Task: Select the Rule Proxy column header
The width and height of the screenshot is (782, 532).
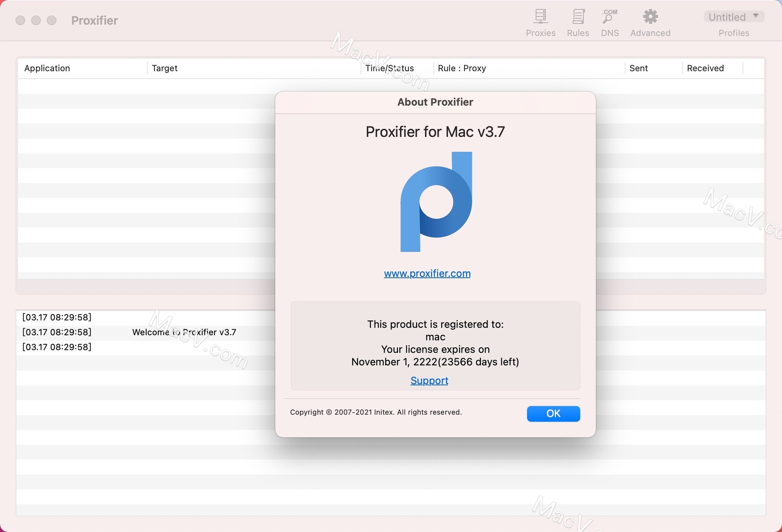Action: click(462, 68)
